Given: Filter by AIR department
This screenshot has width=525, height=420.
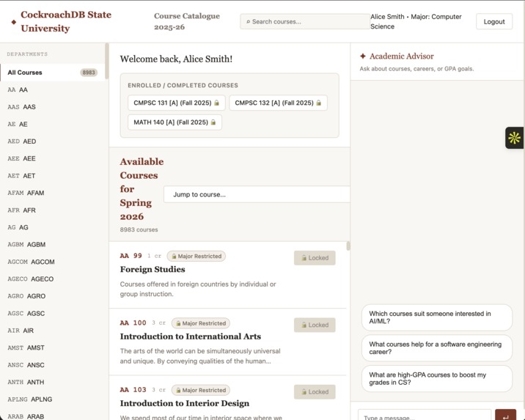Looking at the screenshot, I should pyautogui.click(x=53, y=331).
